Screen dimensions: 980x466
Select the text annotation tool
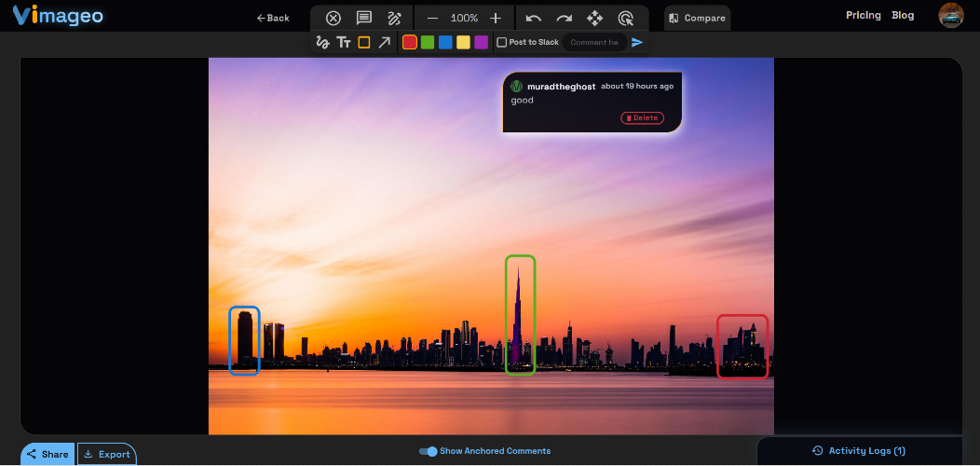(343, 43)
